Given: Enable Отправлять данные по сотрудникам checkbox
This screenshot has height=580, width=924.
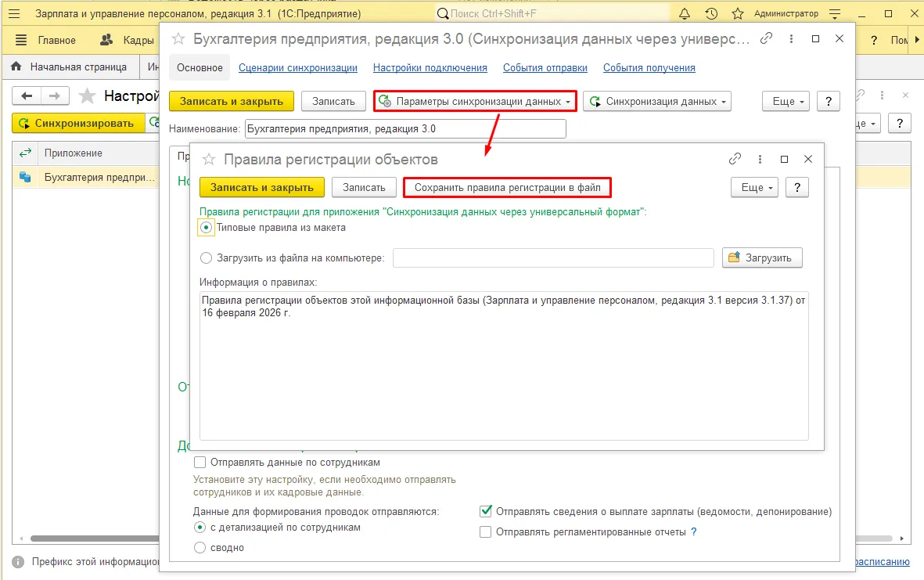Looking at the screenshot, I should pos(200,462).
